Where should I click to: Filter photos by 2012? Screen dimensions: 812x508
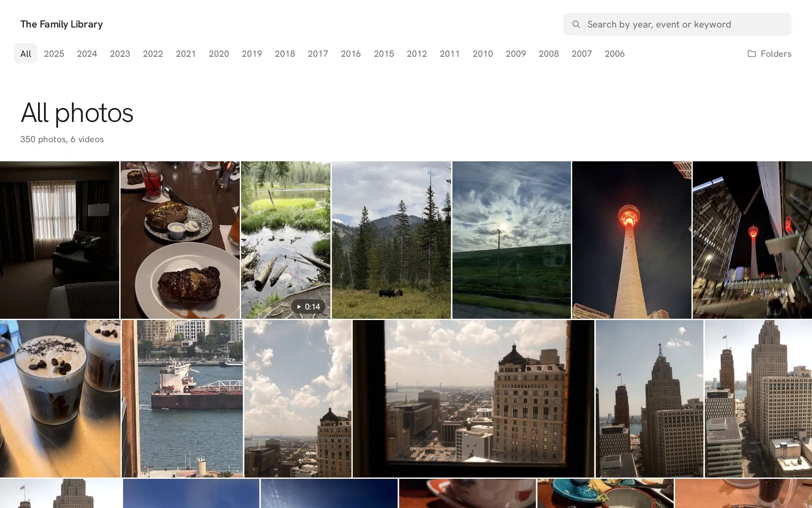click(417, 54)
